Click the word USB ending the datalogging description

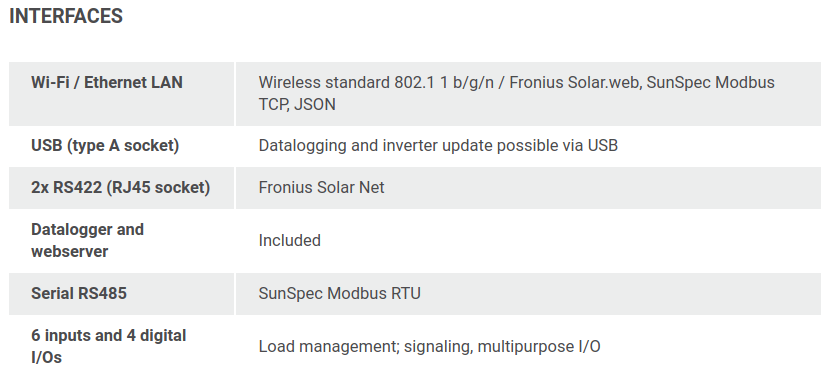603,146
